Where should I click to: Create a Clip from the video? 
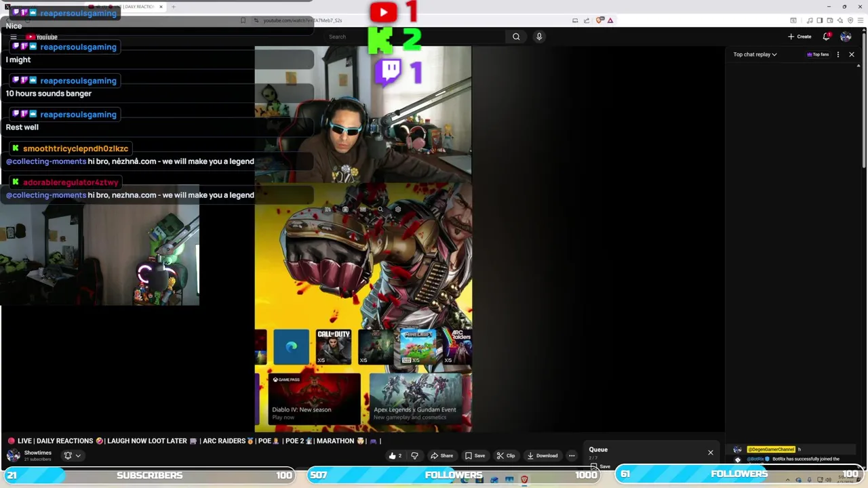coord(506,455)
